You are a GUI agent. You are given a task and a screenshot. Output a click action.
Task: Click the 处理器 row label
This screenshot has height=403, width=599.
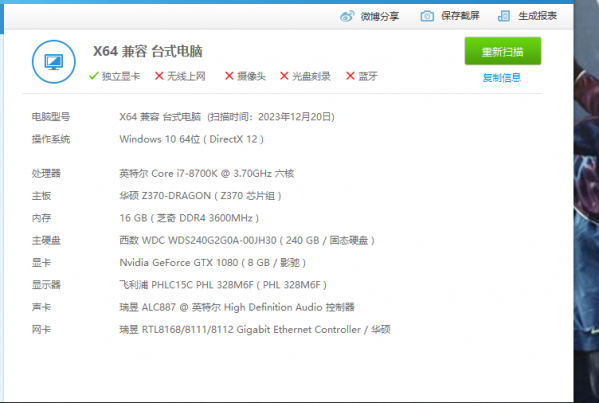pos(46,173)
